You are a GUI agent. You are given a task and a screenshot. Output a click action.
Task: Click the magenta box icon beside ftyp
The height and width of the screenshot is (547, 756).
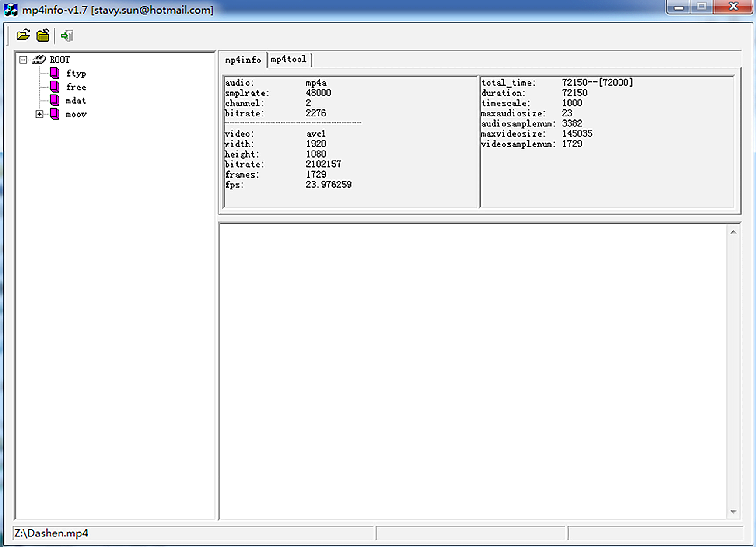pyautogui.click(x=55, y=73)
